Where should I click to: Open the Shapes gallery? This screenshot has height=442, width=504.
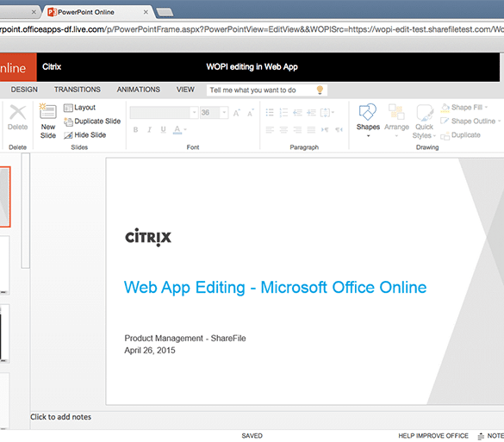point(368,120)
